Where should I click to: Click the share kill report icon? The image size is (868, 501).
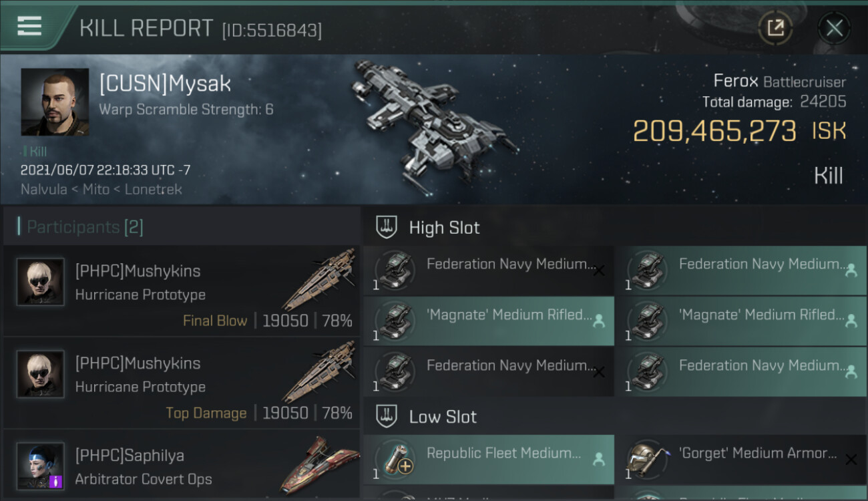(775, 28)
